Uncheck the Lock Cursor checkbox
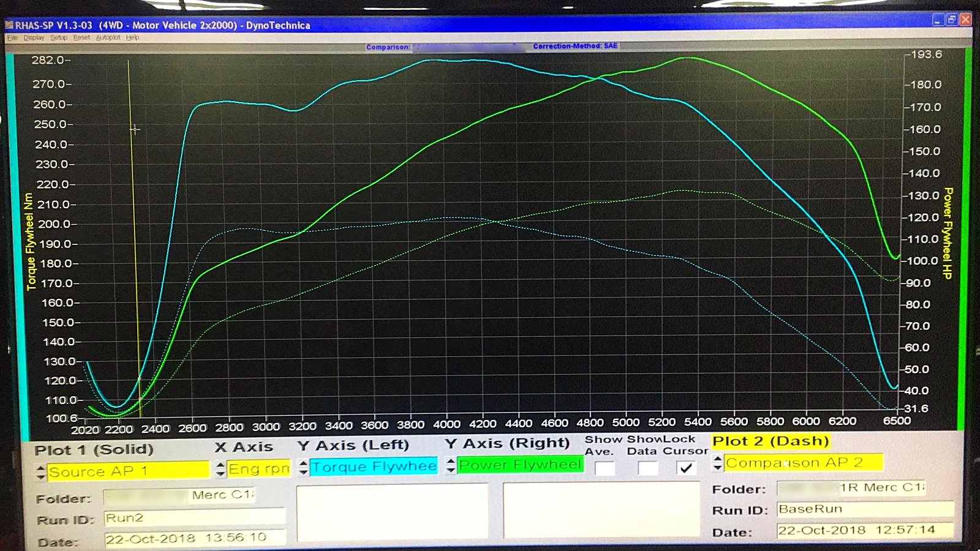Image resolution: width=980 pixels, height=551 pixels. 686,468
